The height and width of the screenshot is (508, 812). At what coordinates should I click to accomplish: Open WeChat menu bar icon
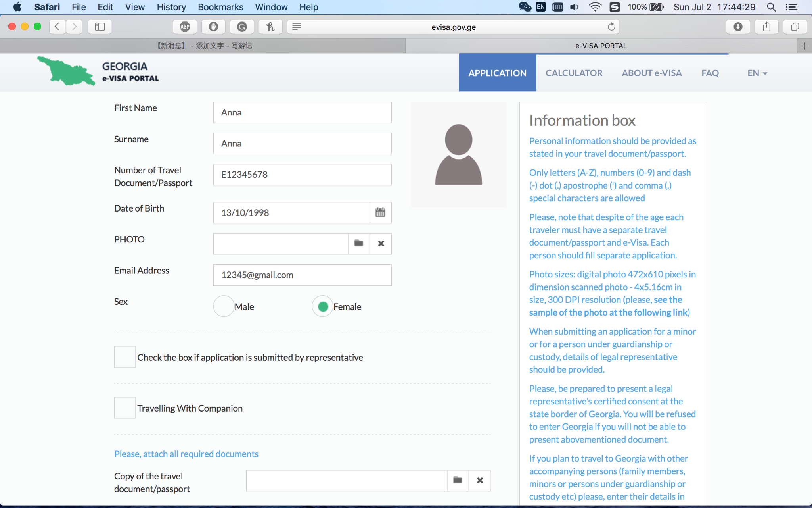[x=525, y=7]
